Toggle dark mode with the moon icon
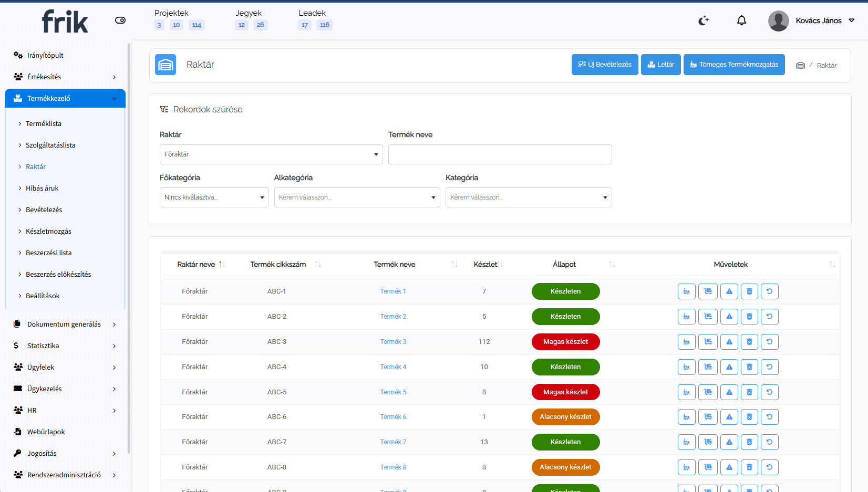The width and height of the screenshot is (868, 492). [703, 20]
